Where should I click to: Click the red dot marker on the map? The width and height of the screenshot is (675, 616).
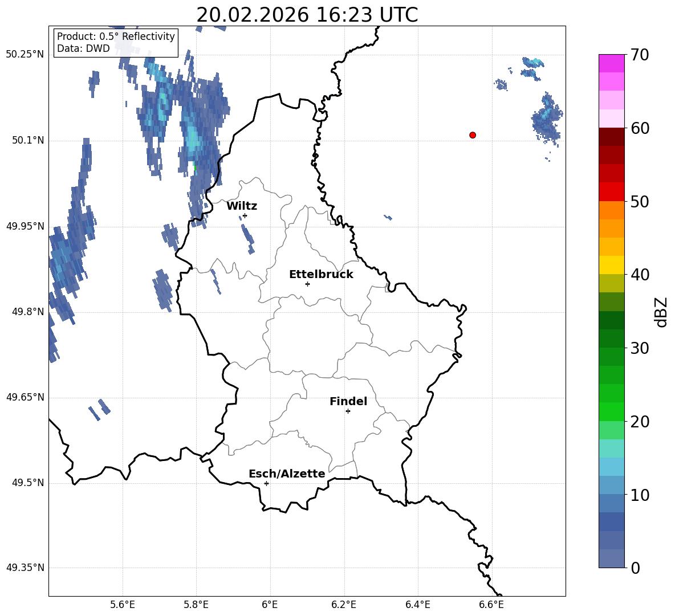(x=473, y=135)
